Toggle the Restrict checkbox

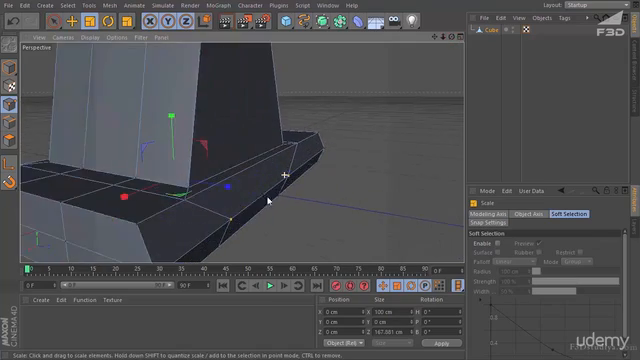580,252
